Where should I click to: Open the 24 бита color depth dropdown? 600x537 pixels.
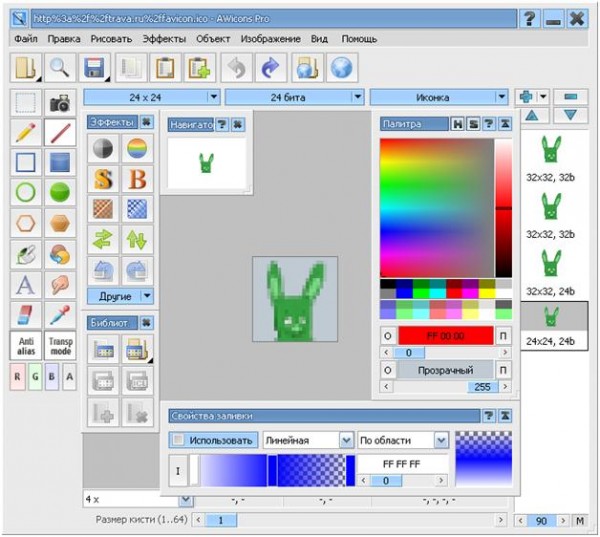pos(357,97)
